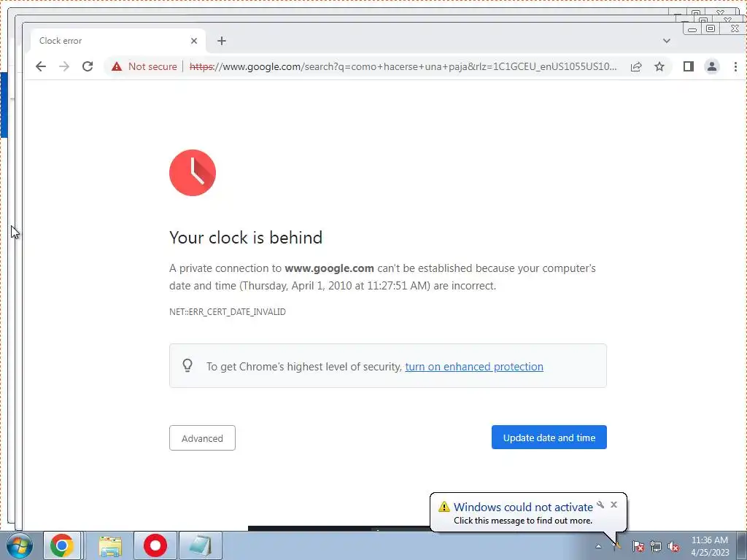Screen dimensions: 747x560
Task: Click the red record app taskbar icon
Action: pos(155,545)
